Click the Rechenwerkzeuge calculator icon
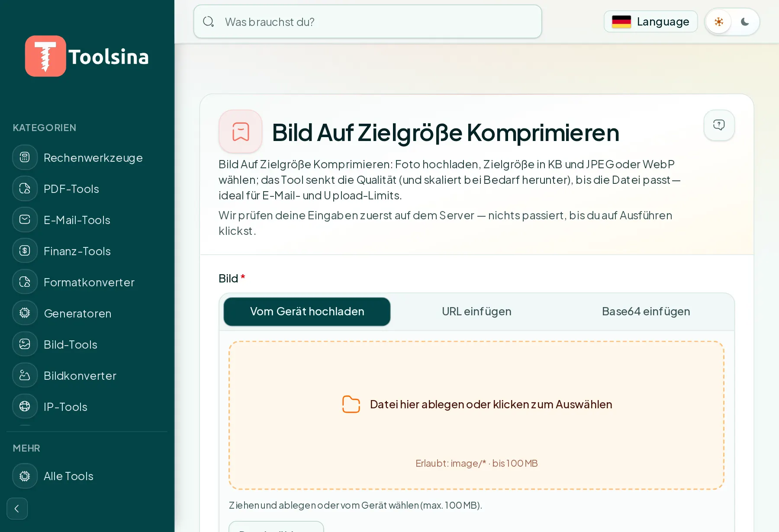 (x=25, y=157)
